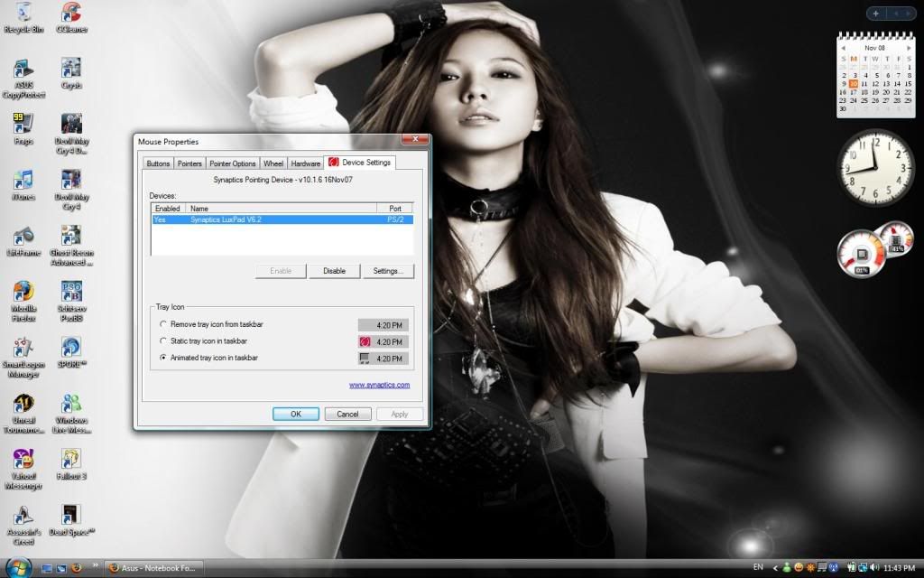Click the sidebar add gadget plus button
Viewport: 924px width, 578px height.
876,13
